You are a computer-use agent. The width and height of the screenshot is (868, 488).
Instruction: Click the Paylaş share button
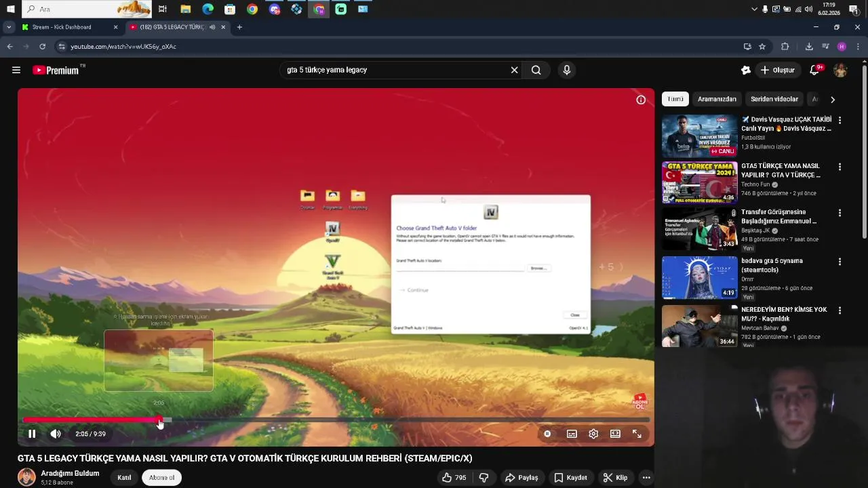(521, 478)
